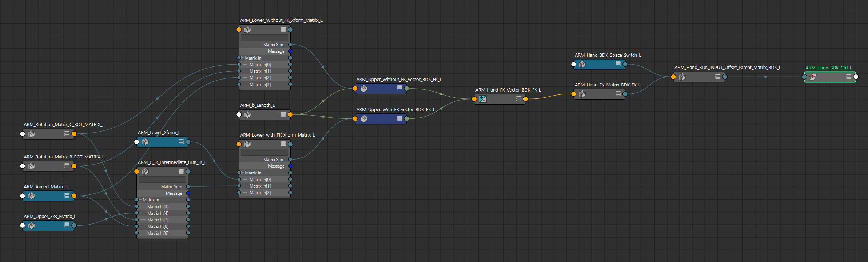Click the ARM_Hand_BDK_INPUT_Offset_Parent_Matrix_BDK_L title label
Screen dimensions: 868x262
pos(728,68)
